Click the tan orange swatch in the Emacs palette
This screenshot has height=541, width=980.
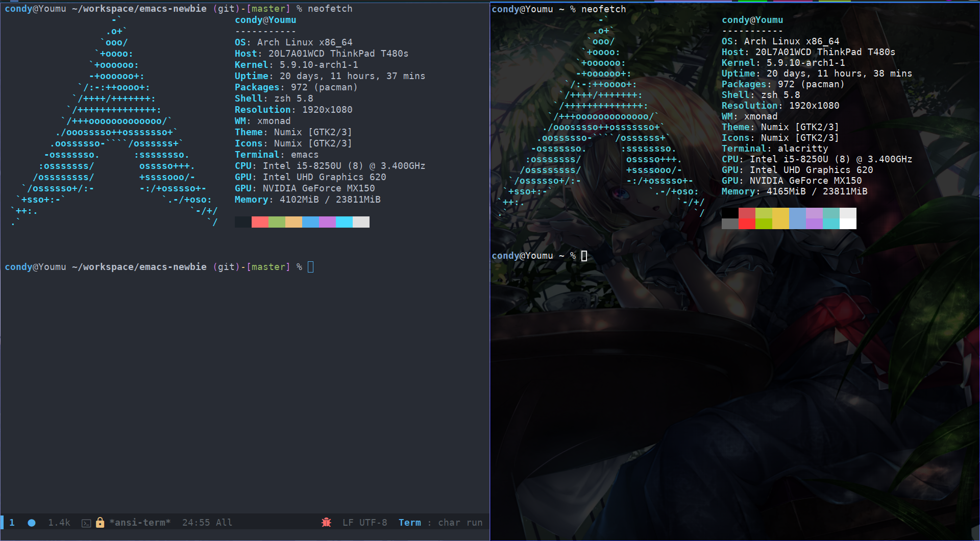tap(293, 222)
